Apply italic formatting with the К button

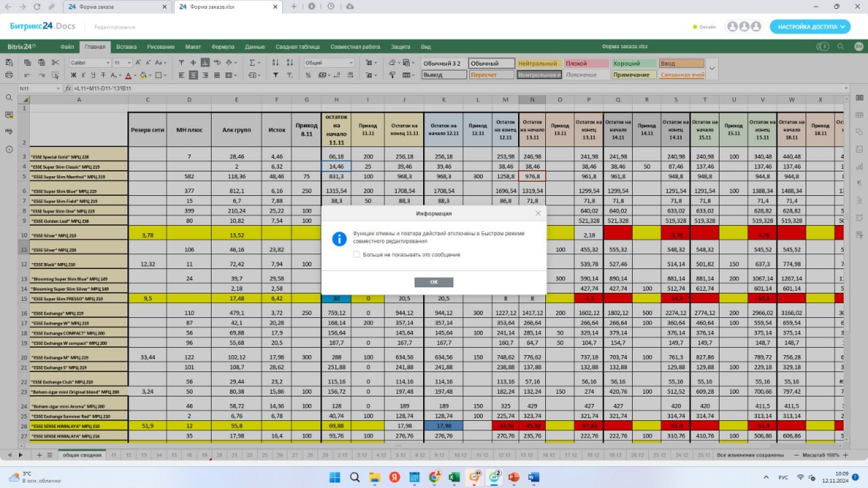click(x=83, y=75)
